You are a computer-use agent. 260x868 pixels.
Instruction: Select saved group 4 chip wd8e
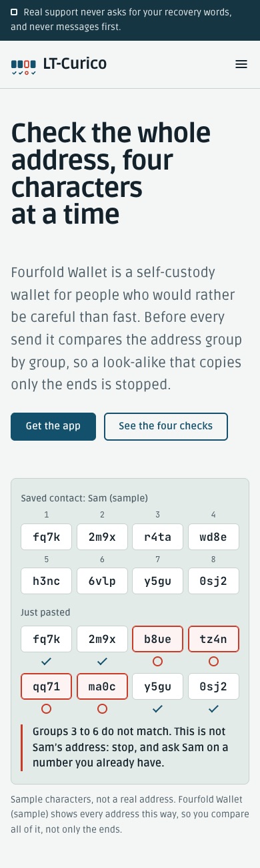213,537
